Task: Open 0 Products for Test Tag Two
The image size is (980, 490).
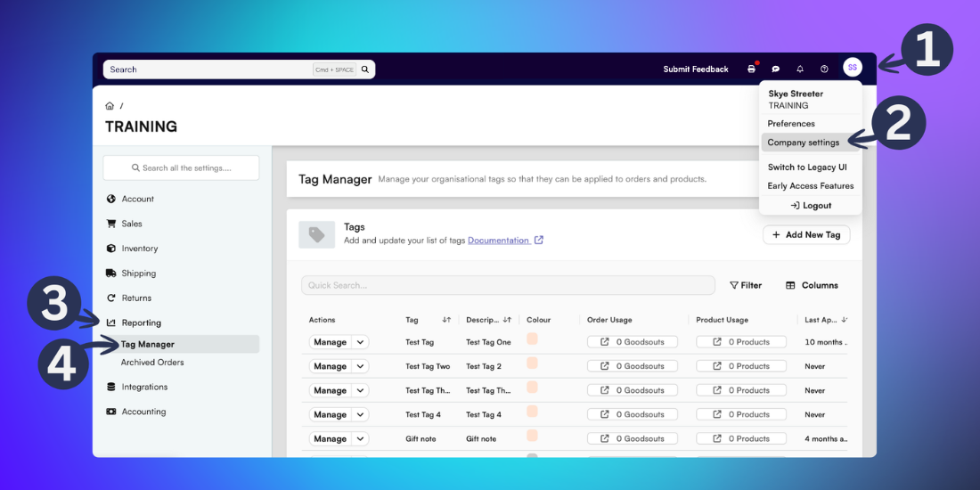Action: (742, 366)
